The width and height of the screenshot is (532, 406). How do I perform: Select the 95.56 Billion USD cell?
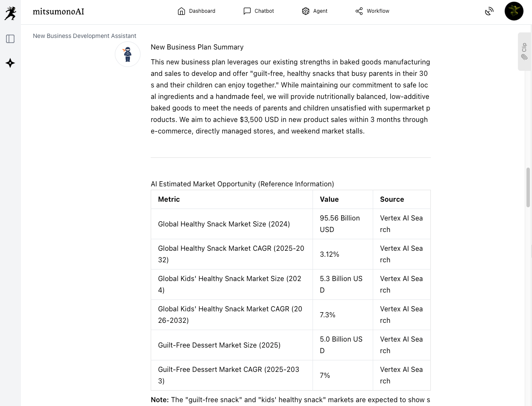pyautogui.click(x=340, y=223)
